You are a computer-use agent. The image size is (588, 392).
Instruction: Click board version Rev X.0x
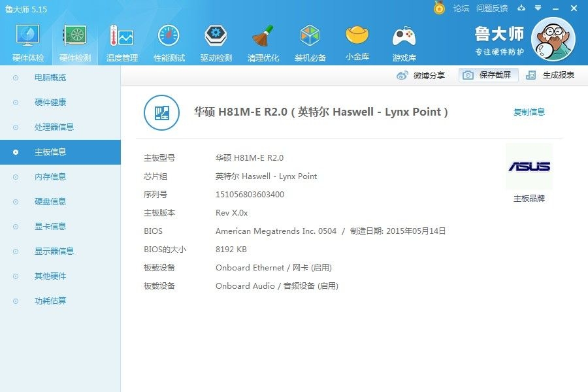pyautogui.click(x=231, y=213)
